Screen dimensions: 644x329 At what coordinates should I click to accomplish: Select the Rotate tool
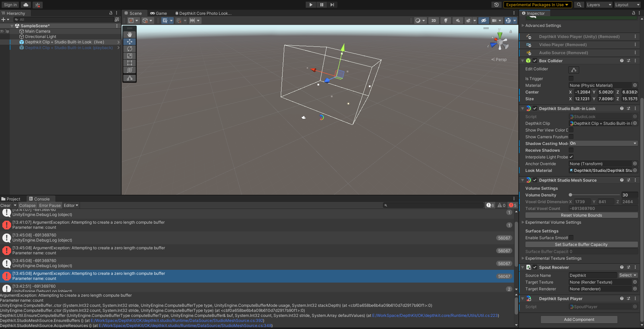[x=130, y=49]
